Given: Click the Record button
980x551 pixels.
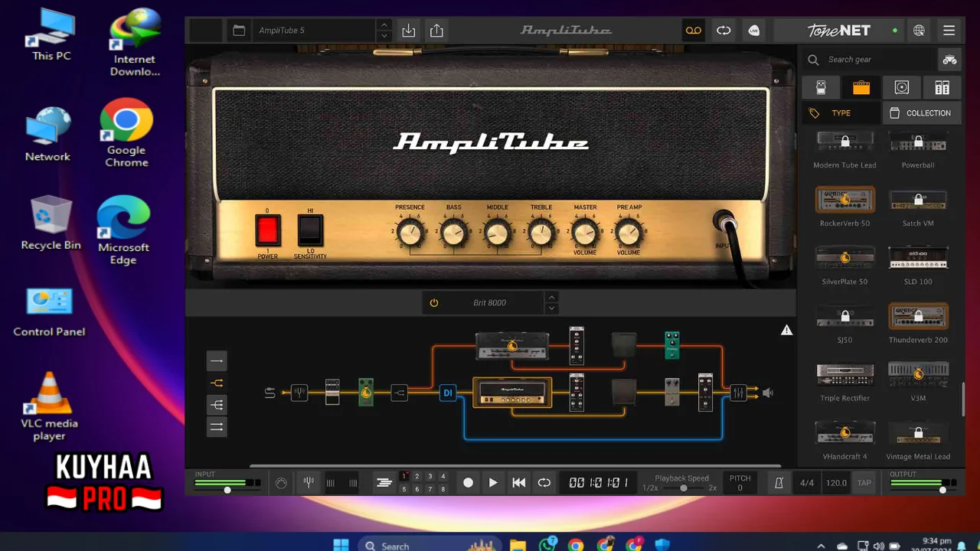Looking at the screenshot, I should click(x=468, y=483).
